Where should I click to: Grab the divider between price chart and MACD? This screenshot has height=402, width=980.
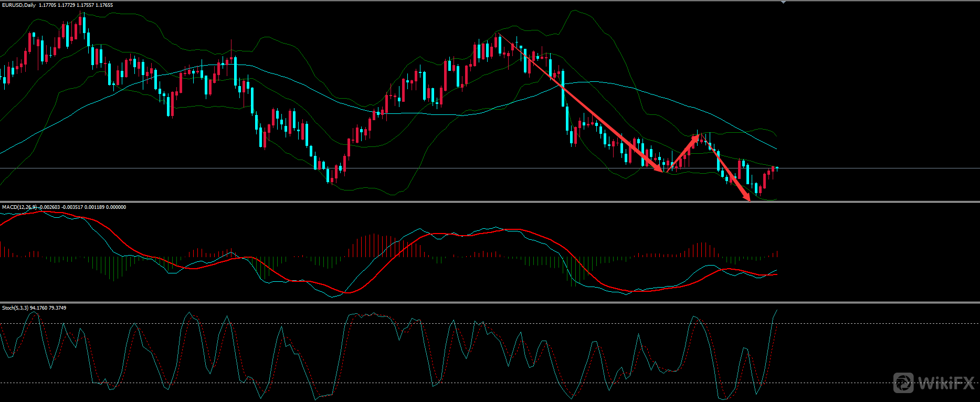coord(490,202)
